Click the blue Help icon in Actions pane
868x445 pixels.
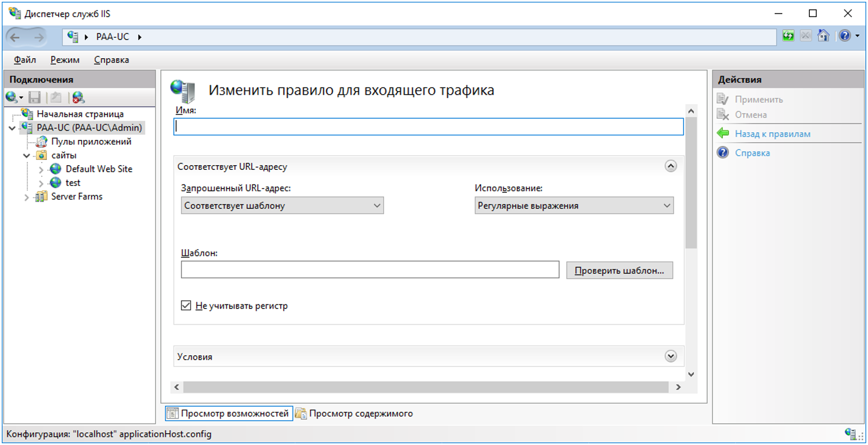click(723, 153)
